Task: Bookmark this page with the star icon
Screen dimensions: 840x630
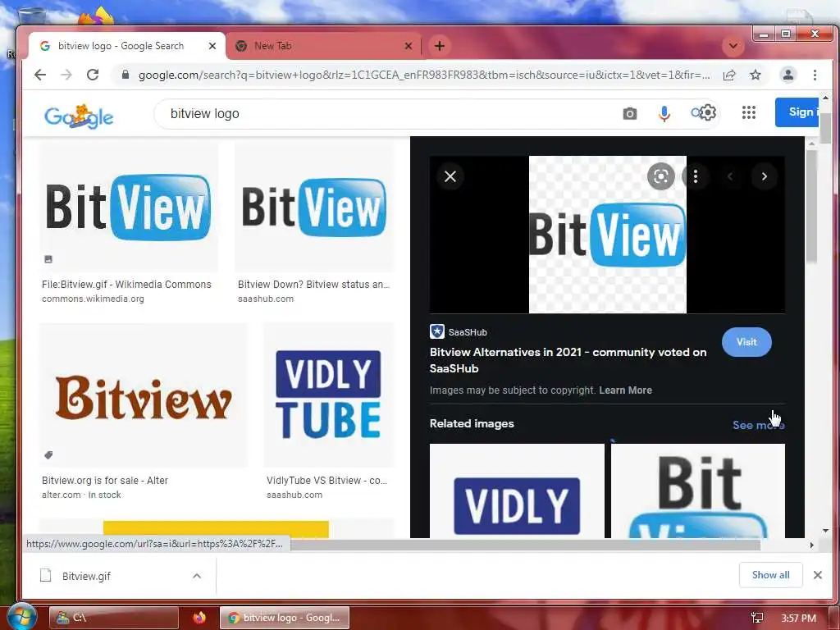Action: (x=756, y=75)
